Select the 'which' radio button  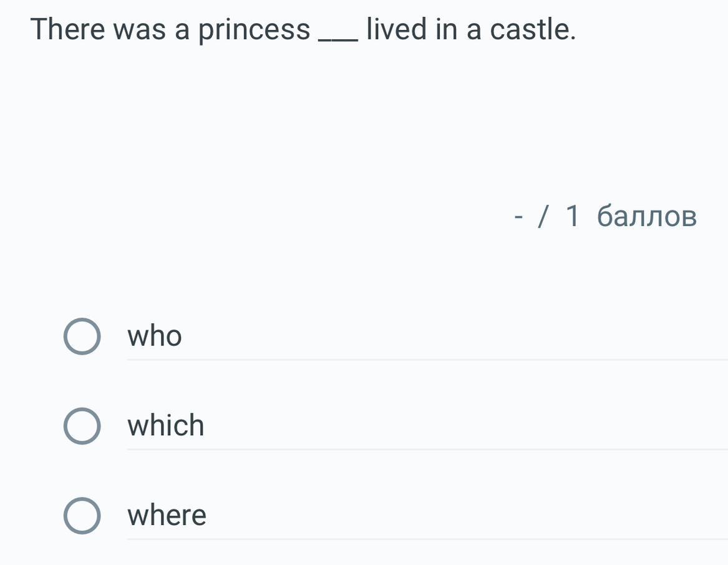[x=82, y=426]
